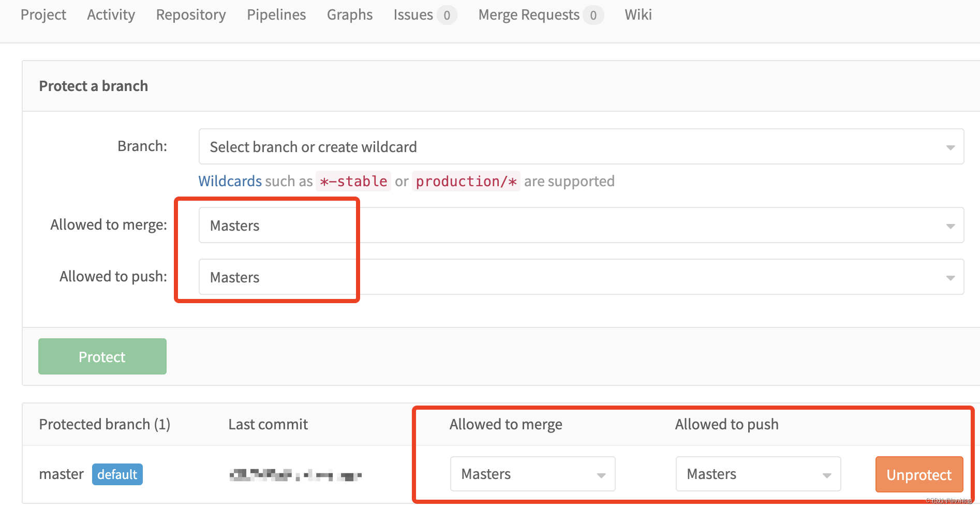This screenshot has height=509, width=980.
Task: Change master branch Allowed to merge dropdown
Action: [533, 474]
